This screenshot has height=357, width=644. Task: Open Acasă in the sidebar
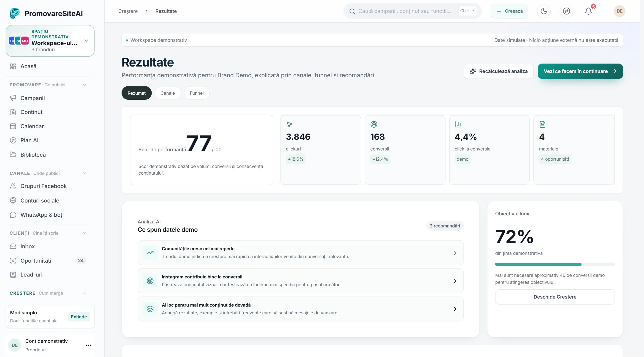pyautogui.click(x=48, y=66)
